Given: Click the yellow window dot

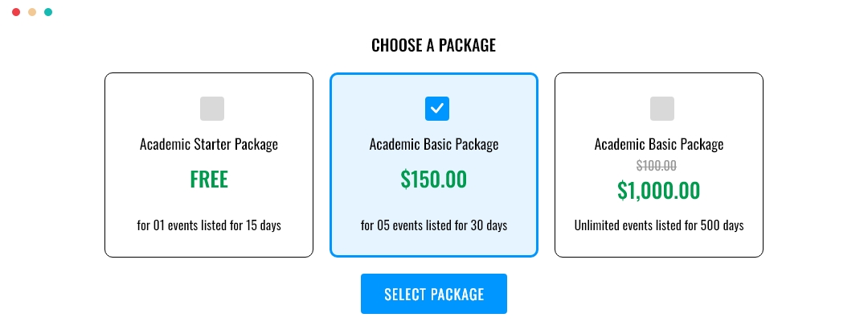Looking at the screenshot, I should 32,12.
